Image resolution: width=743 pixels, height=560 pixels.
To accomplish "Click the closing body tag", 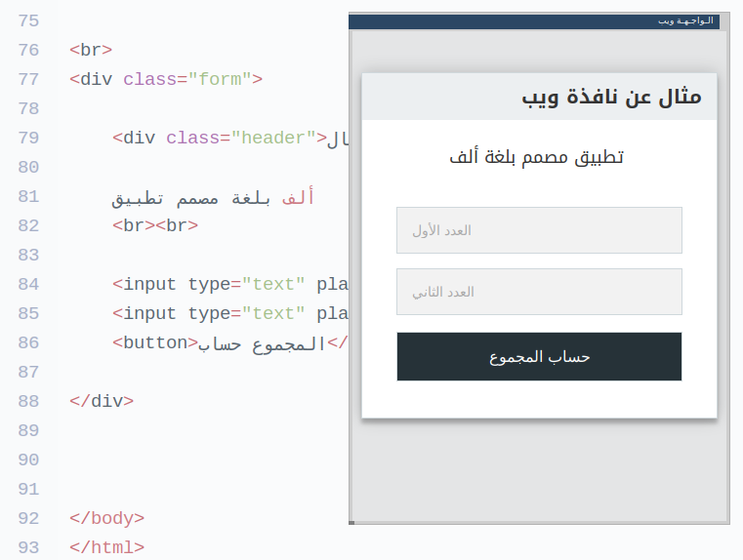I will [x=107, y=518].
